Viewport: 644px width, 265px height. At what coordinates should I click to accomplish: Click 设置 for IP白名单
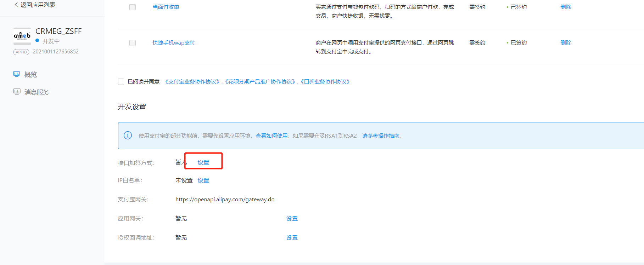[203, 180]
